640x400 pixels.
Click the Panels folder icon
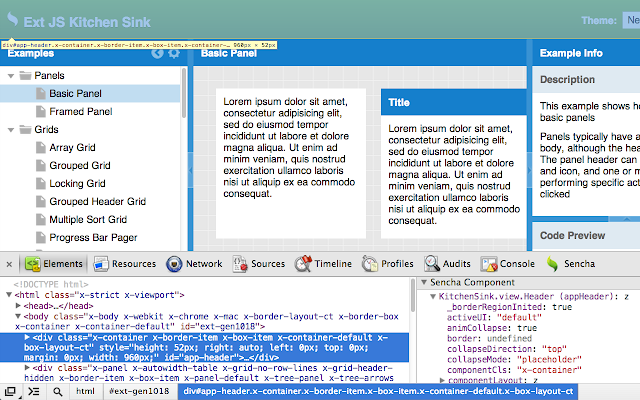(x=26, y=76)
